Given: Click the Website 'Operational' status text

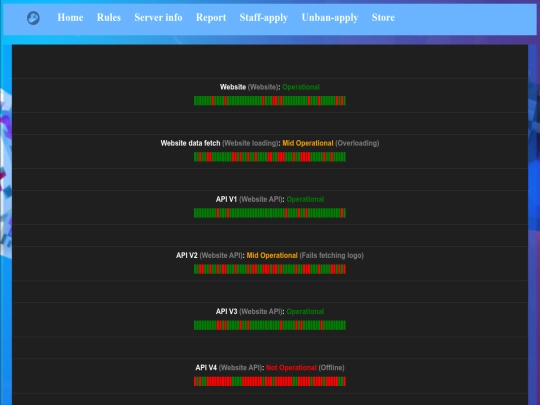Looking at the screenshot, I should 301,87.
